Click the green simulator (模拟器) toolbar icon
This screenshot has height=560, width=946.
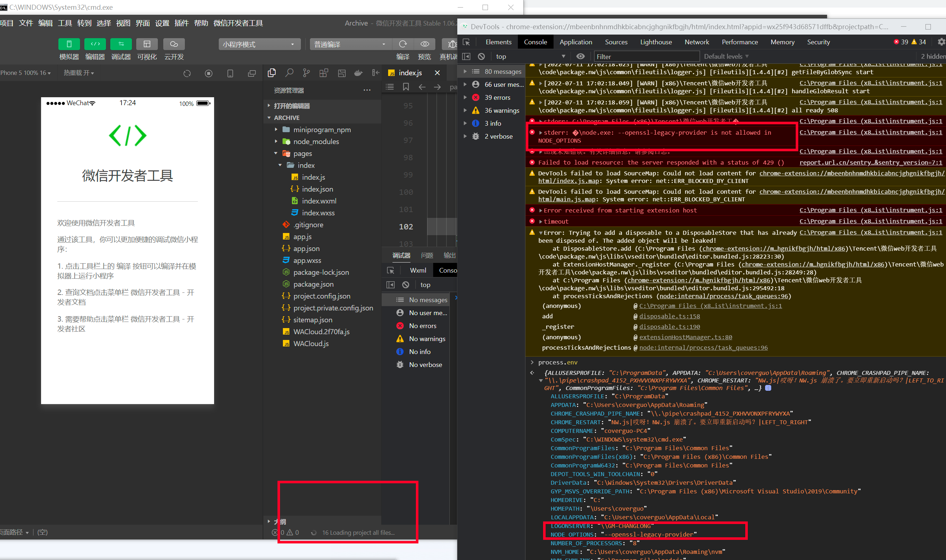[69, 44]
